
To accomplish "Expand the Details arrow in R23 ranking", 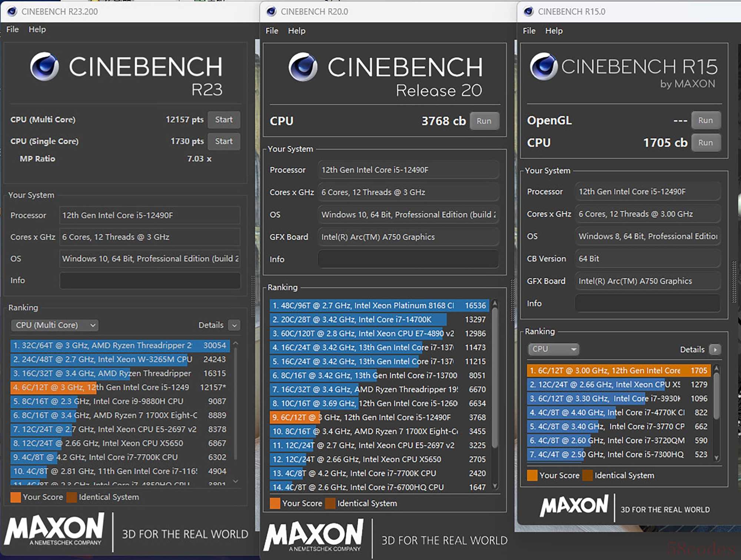I will (x=234, y=325).
